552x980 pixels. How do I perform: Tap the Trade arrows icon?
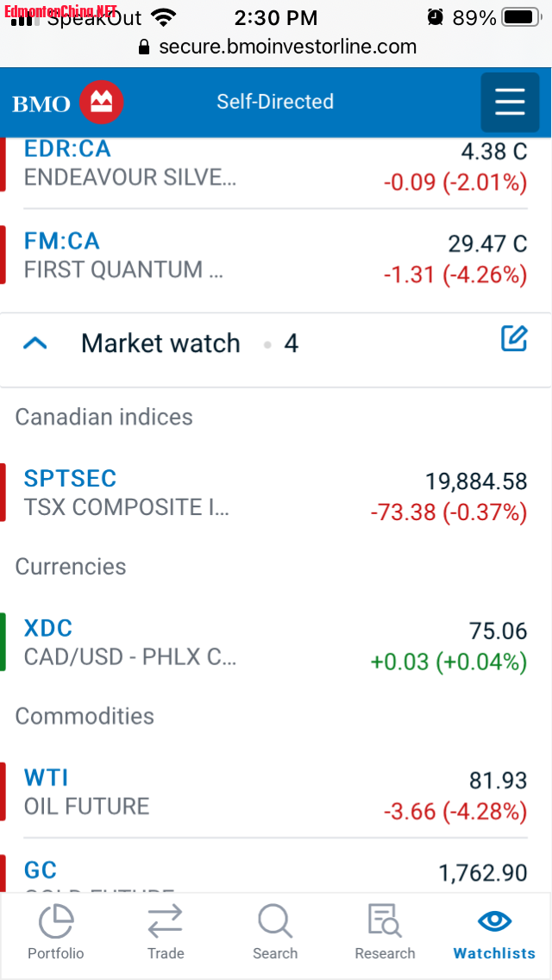click(165, 922)
